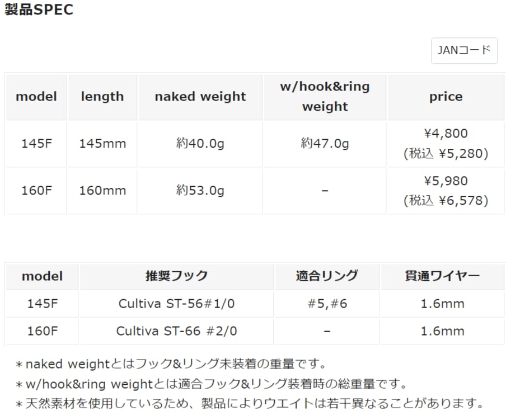Image resolution: width=506 pixels, height=420 pixels.
Task: Select the 約40.0g naked weight cell
Action: pos(200,144)
